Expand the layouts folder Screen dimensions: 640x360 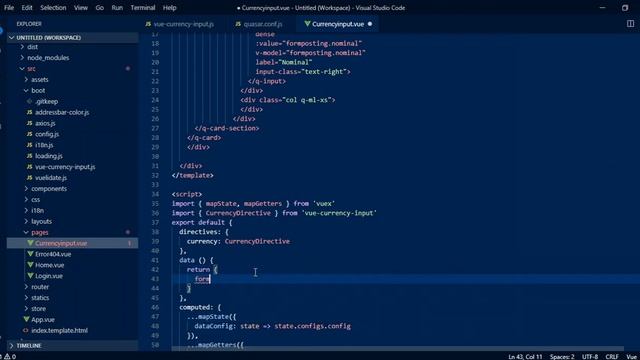73,221
